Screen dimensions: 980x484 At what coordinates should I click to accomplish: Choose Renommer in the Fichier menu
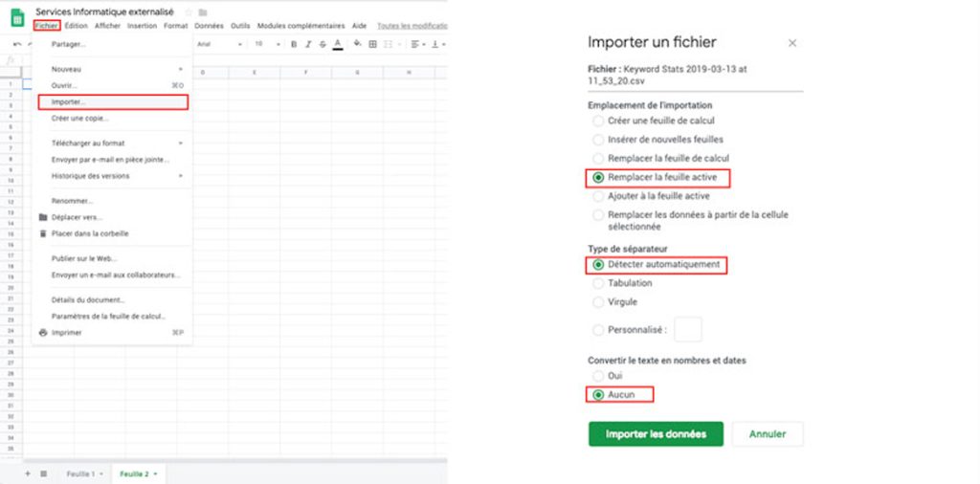[x=113, y=201]
